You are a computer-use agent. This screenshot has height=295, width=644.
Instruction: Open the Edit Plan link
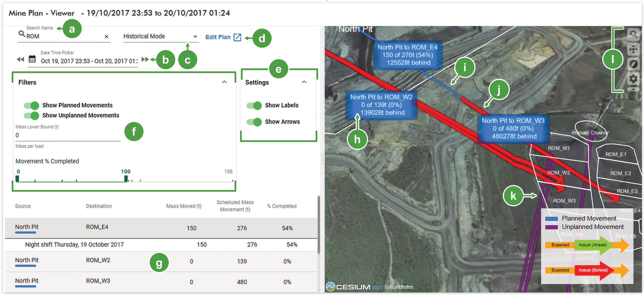click(x=218, y=37)
